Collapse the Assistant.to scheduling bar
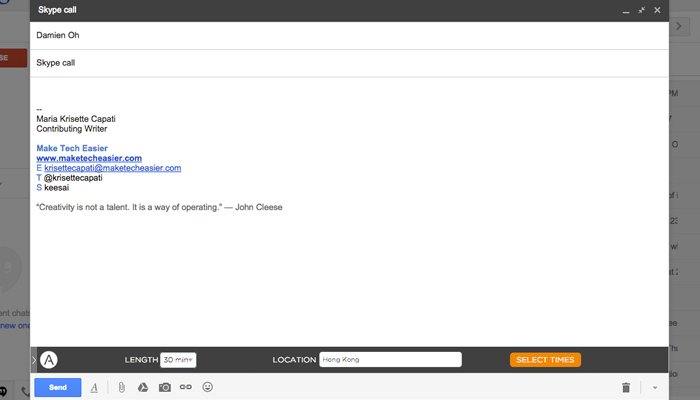The height and width of the screenshot is (400, 700). (x=33, y=359)
